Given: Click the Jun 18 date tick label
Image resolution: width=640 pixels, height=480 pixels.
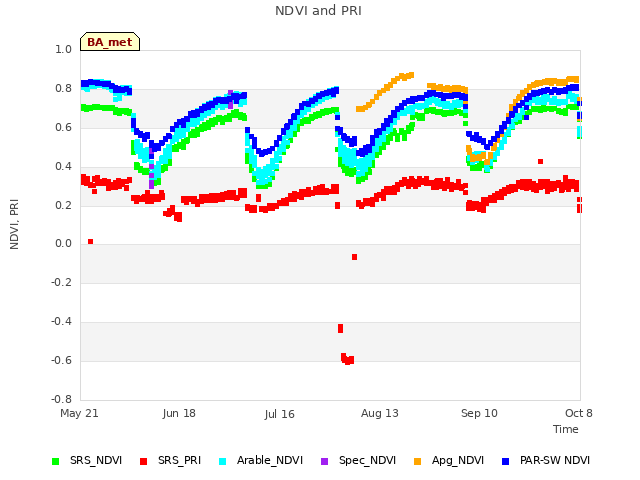Looking at the screenshot, I should pos(179,413).
